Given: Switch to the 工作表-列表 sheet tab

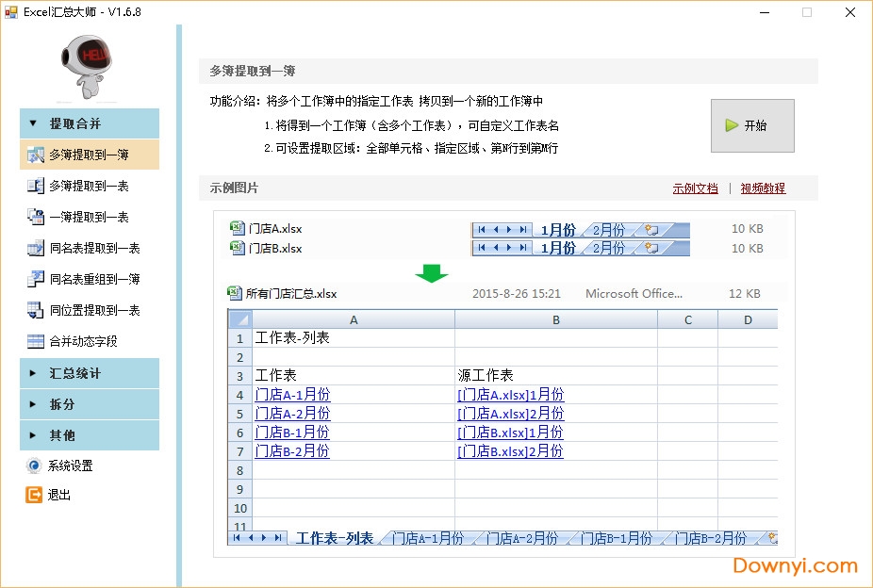Looking at the screenshot, I should point(337,537).
